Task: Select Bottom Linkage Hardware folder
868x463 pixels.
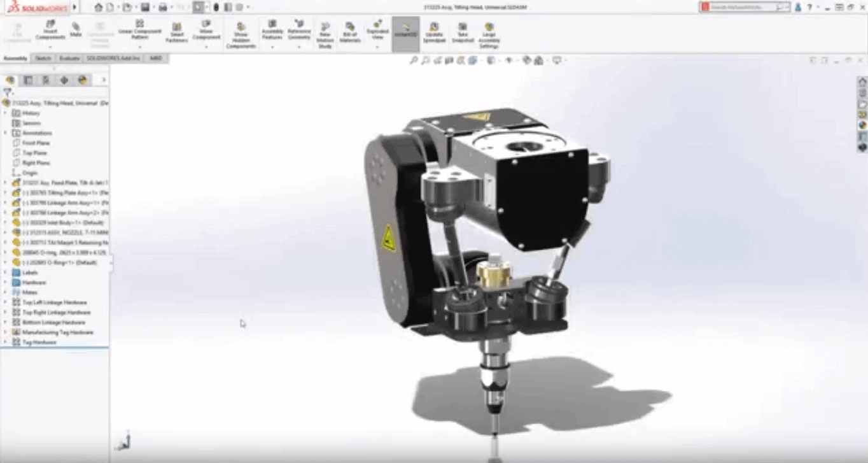Action: pyautogui.click(x=53, y=322)
